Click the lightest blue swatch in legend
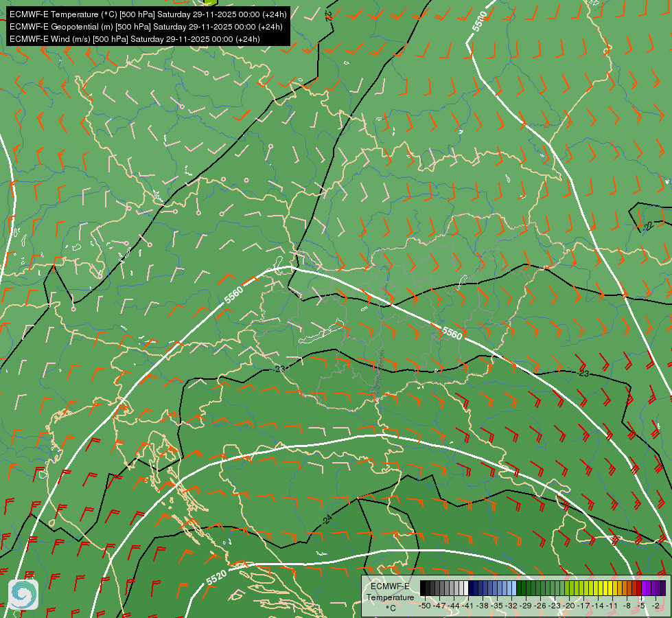Viewport: 672px width, 618px height. 514,588
